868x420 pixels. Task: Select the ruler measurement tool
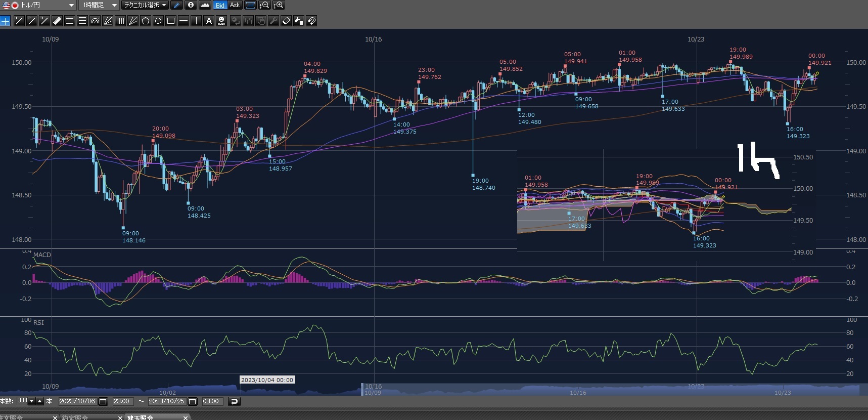(57, 21)
